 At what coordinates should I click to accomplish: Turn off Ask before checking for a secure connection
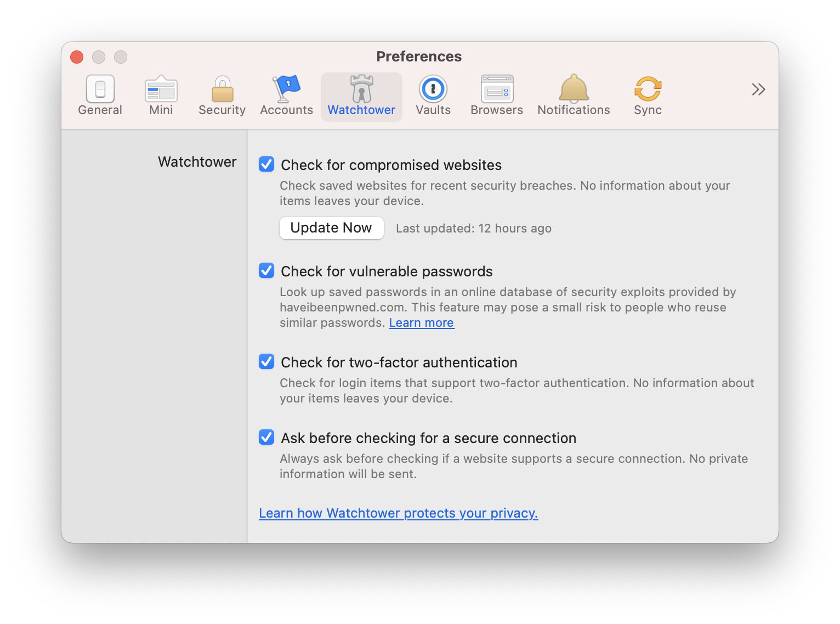[x=266, y=437]
